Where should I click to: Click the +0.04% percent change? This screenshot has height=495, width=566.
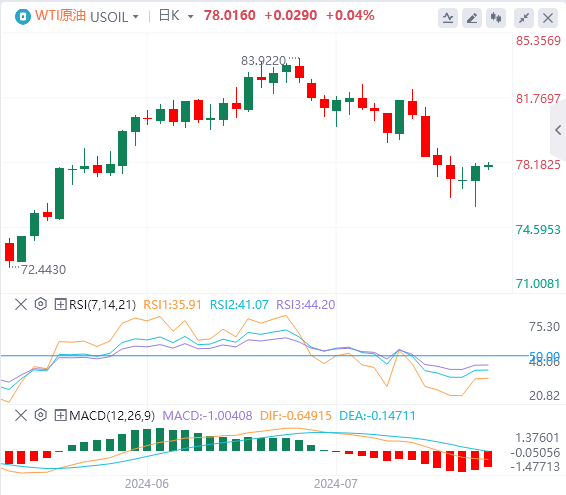tap(350, 16)
